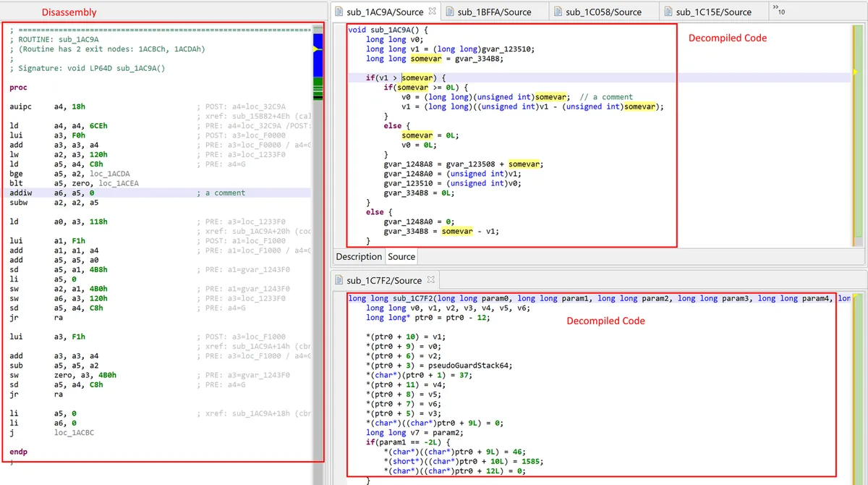868x485 pixels.
Task: Click the 'lui a3, F0h' instruction
Action: pyautogui.click(x=49, y=135)
